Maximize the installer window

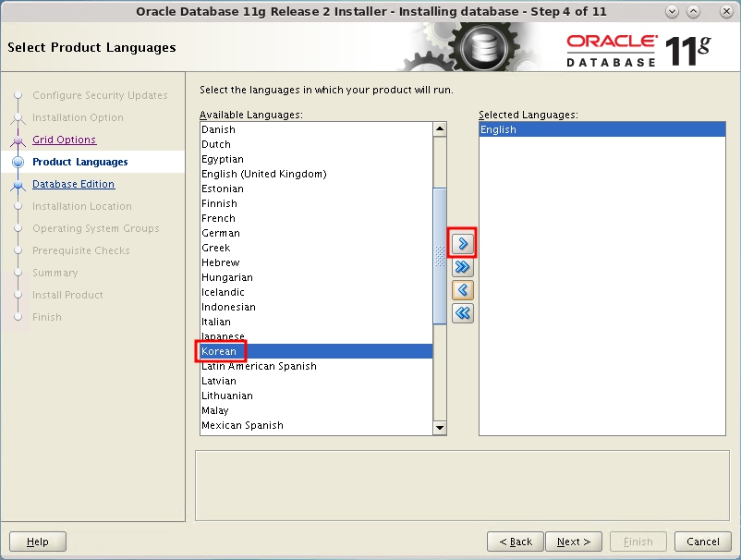[693, 12]
